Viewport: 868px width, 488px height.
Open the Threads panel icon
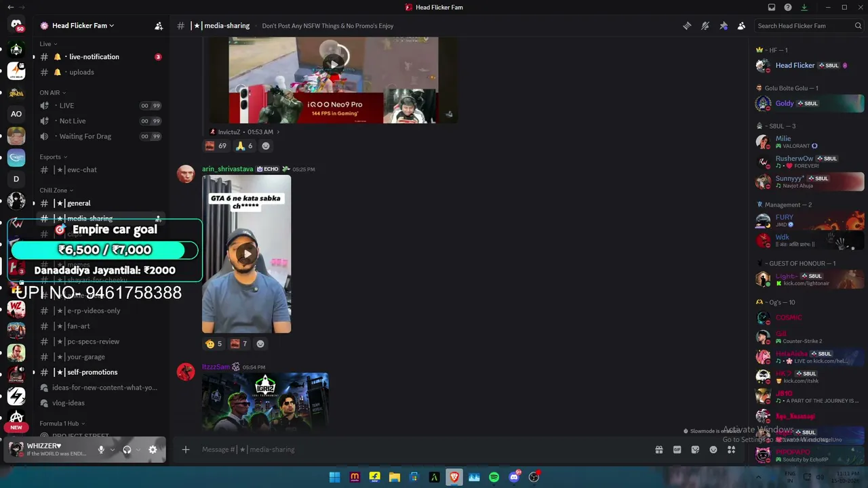tap(687, 26)
